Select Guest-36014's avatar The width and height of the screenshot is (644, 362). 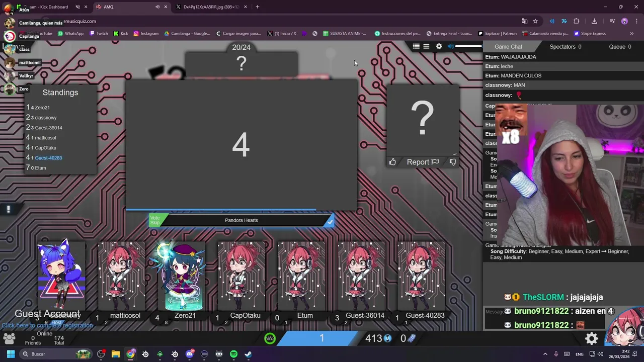coord(361,277)
